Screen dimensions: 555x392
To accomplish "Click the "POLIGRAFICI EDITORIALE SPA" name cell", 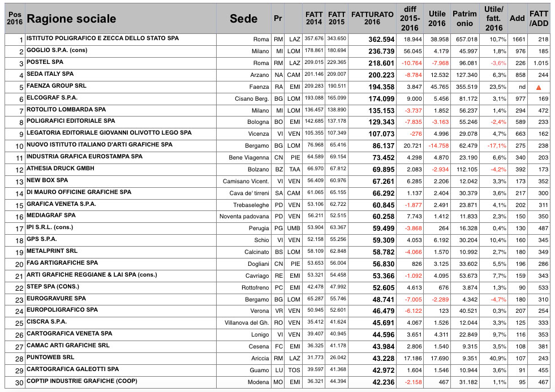I will 71,120.
